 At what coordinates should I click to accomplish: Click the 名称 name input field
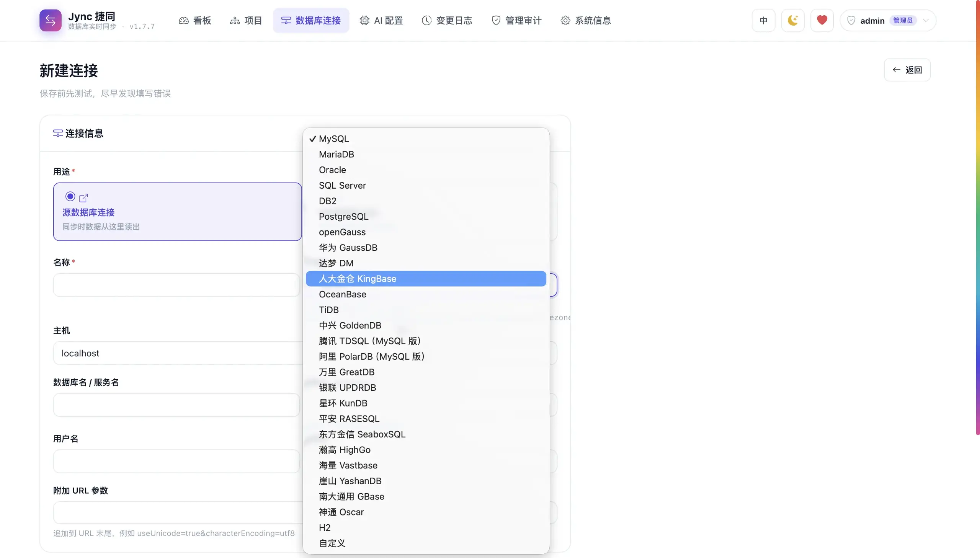coord(176,285)
